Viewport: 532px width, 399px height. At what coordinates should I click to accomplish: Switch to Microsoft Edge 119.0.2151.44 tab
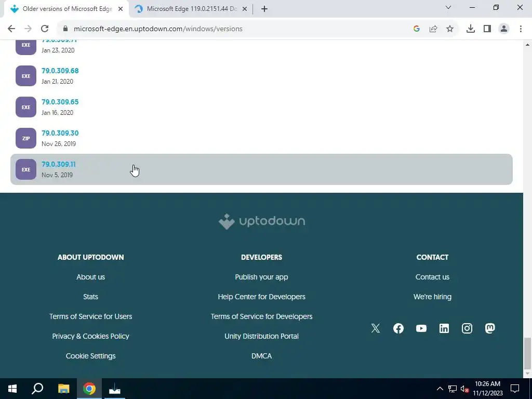(x=191, y=9)
